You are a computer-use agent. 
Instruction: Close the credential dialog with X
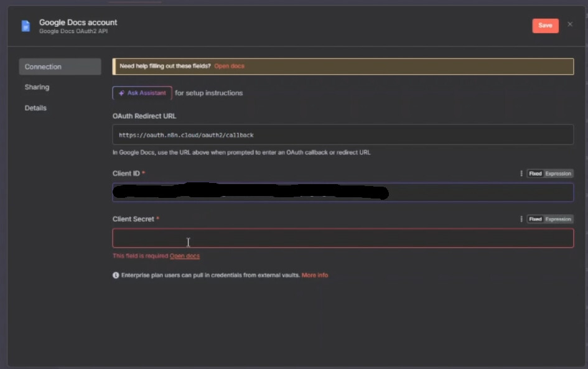pyautogui.click(x=569, y=24)
